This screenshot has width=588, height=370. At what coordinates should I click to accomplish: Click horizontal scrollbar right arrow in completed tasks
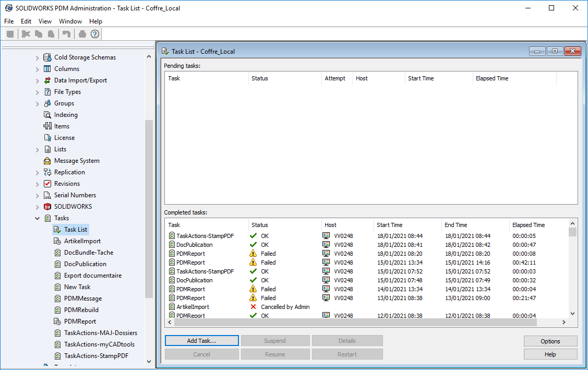[563, 323]
